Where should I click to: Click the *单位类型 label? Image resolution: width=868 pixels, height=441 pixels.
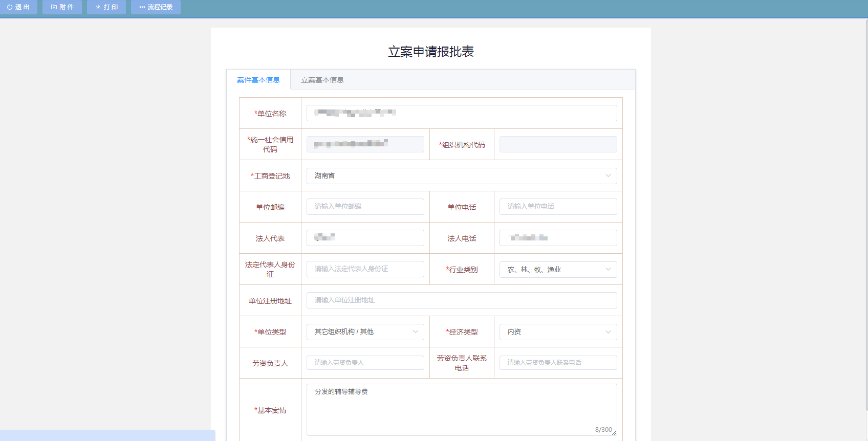[x=270, y=332]
